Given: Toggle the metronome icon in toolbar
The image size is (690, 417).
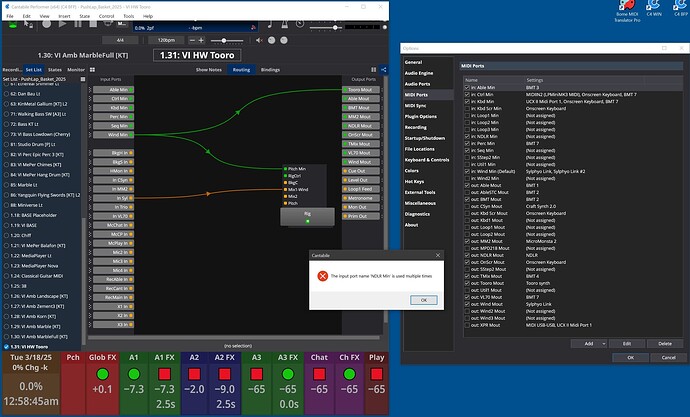Looking at the screenshot, I should pos(285,24).
